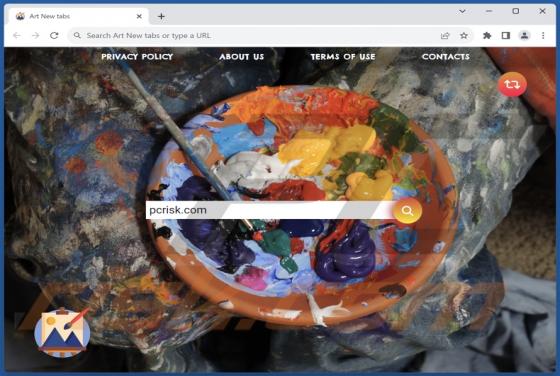560x376 pixels.
Task: Click the address bar magnifier icon
Action: tap(77, 35)
